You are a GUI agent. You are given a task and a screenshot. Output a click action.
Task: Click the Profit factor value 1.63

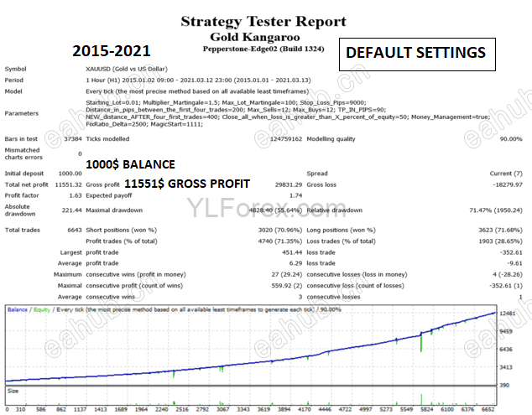76,195
